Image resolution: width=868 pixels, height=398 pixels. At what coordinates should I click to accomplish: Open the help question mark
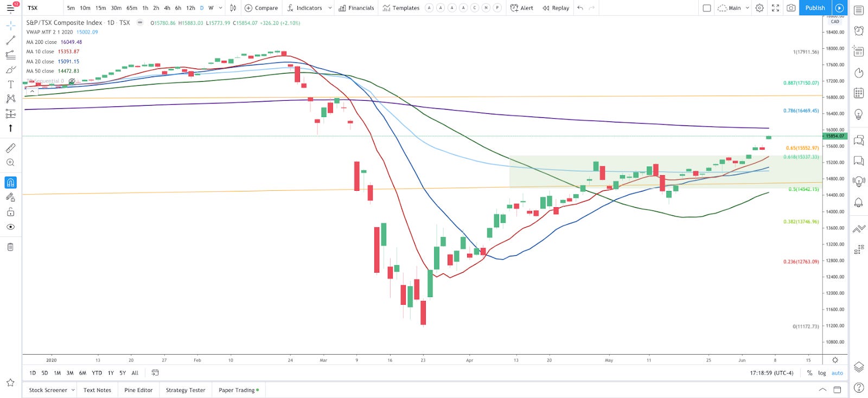coord(858,387)
